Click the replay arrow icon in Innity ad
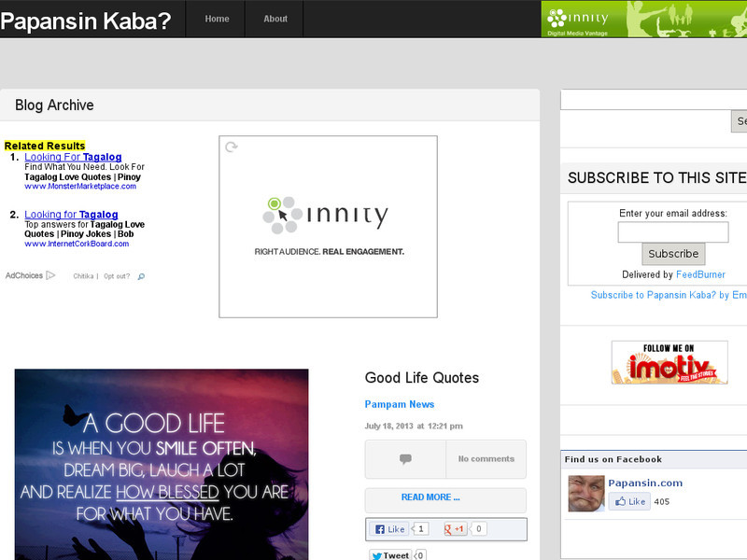The width and height of the screenshot is (747, 560). coord(232,147)
